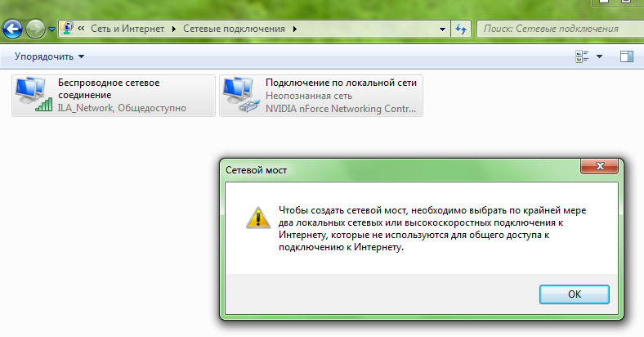
Task: Click the Неопознанная сеть status text
Action: tap(309, 96)
